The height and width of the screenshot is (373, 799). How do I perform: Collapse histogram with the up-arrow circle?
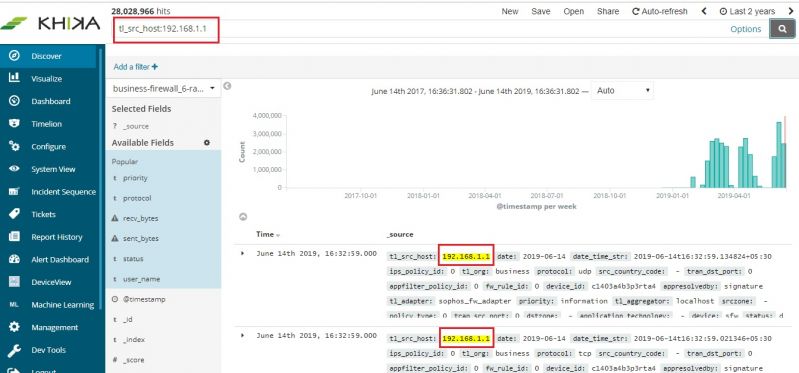click(243, 217)
